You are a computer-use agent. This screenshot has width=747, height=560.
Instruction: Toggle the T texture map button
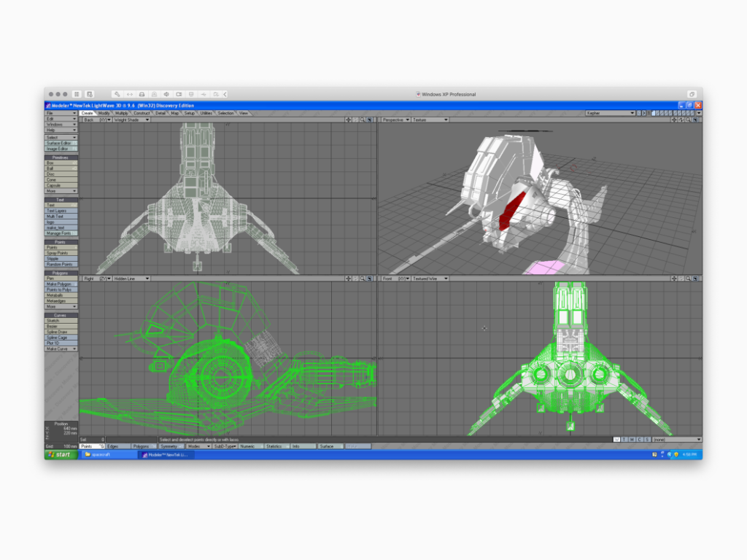click(x=624, y=440)
